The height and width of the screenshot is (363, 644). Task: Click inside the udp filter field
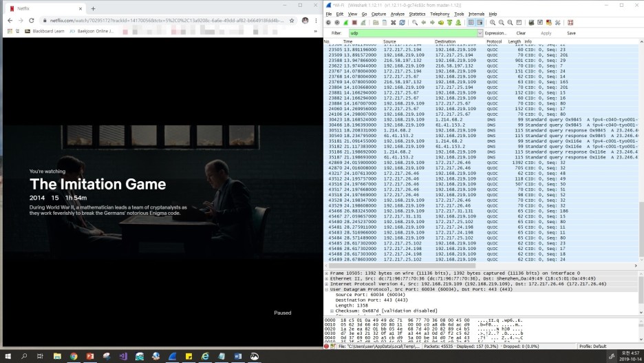[413, 33]
